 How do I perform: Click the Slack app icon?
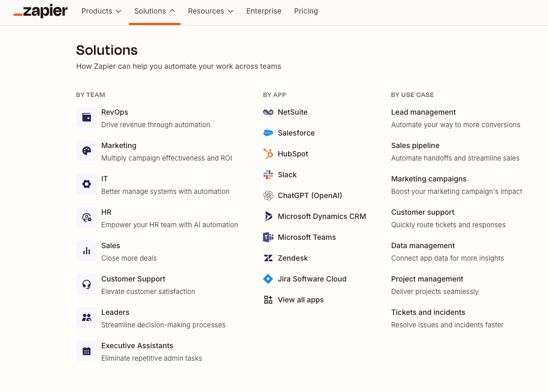(268, 175)
